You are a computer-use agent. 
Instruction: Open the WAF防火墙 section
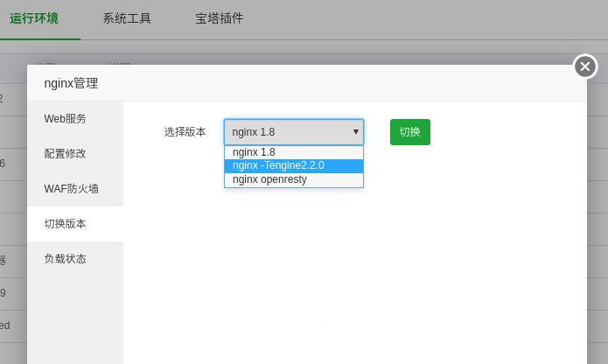pyautogui.click(x=75, y=189)
